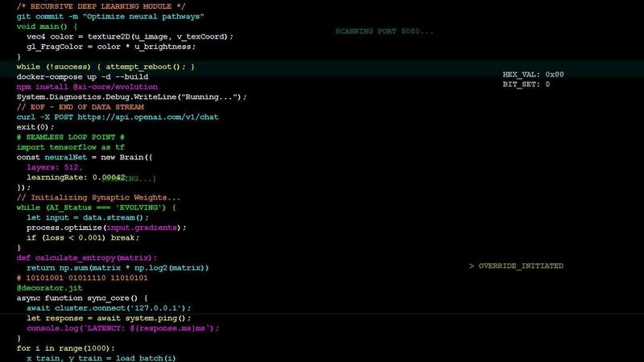Click the 'vec4 color = texture2D' line

[130, 36]
